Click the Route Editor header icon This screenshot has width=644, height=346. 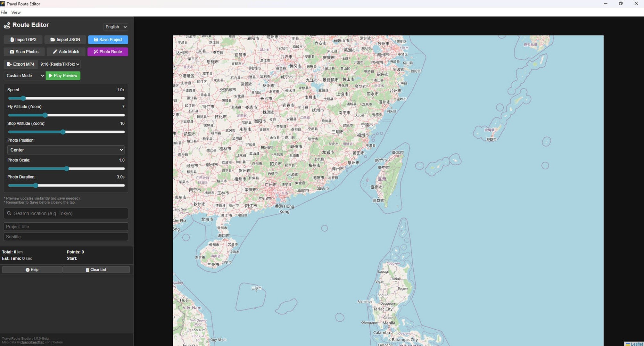click(x=7, y=25)
